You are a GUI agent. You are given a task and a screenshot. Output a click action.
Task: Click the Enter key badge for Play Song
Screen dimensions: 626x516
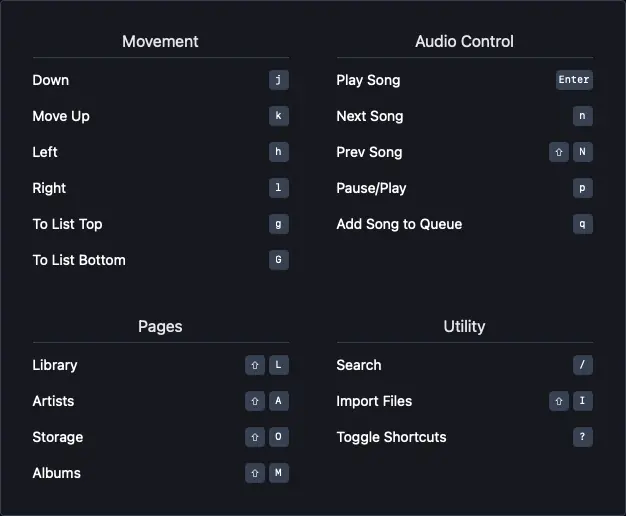(x=574, y=80)
